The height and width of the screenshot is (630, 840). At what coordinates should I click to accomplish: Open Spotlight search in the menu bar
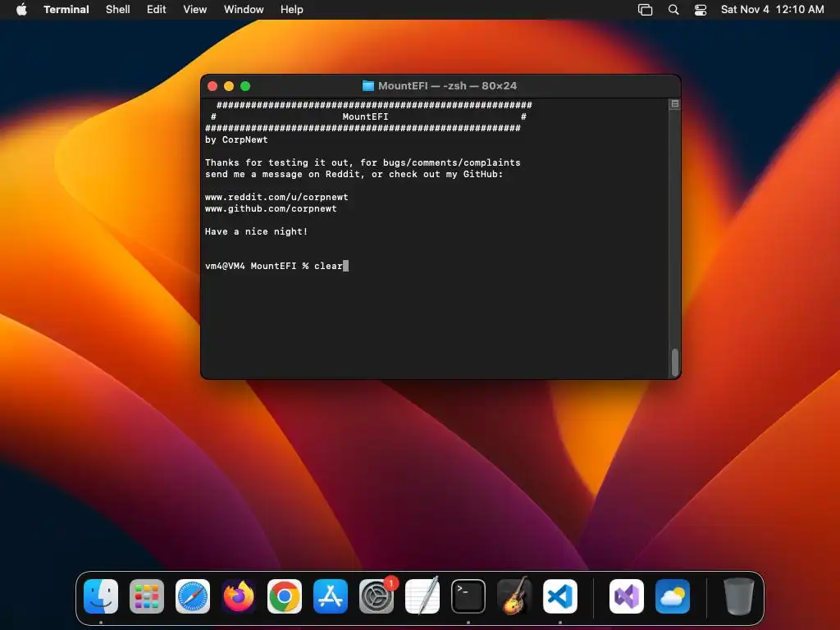click(x=673, y=10)
